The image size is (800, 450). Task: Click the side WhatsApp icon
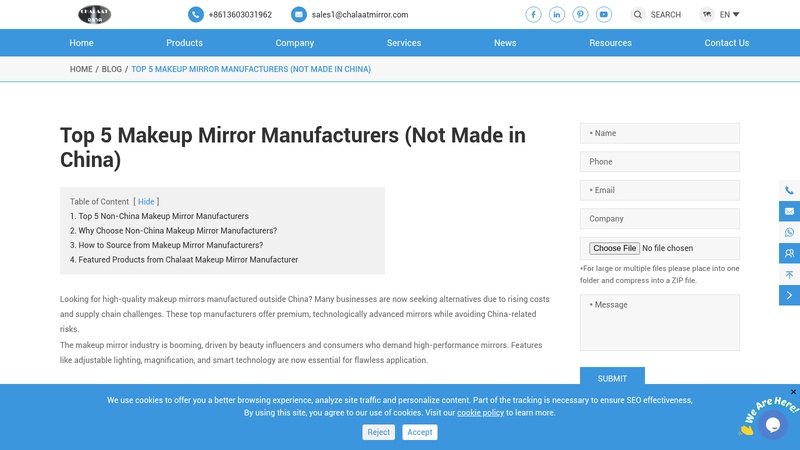(789, 232)
